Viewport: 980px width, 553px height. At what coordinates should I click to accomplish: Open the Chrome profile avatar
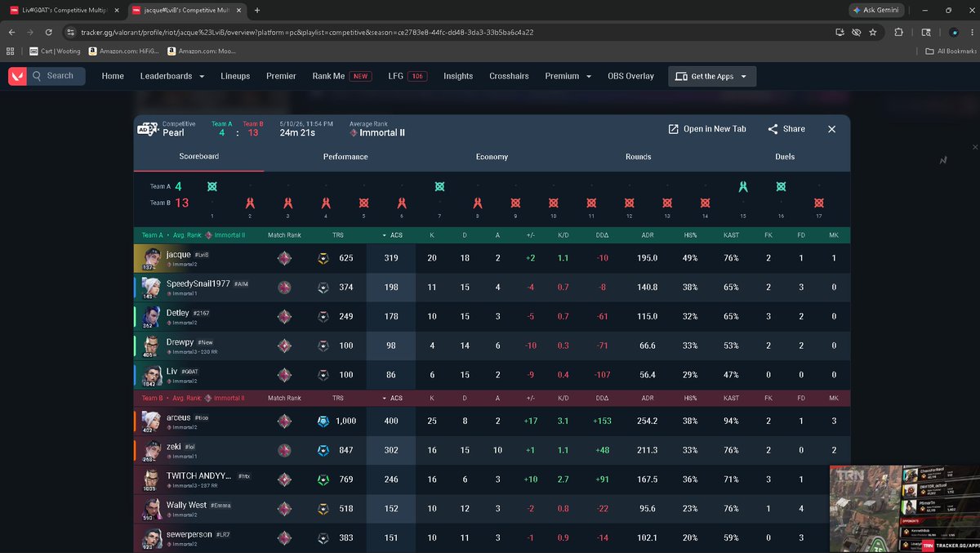click(954, 32)
